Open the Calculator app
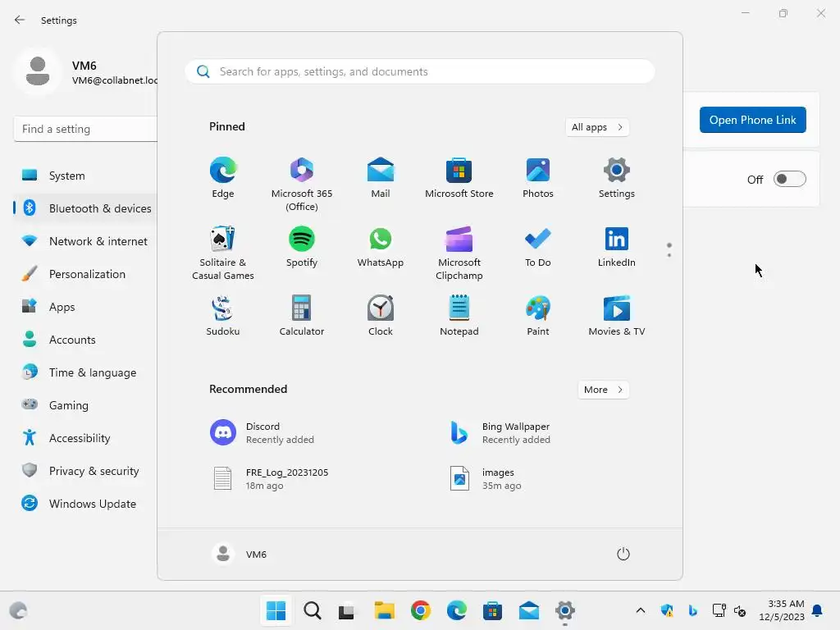The width and height of the screenshot is (840, 630). (x=302, y=316)
